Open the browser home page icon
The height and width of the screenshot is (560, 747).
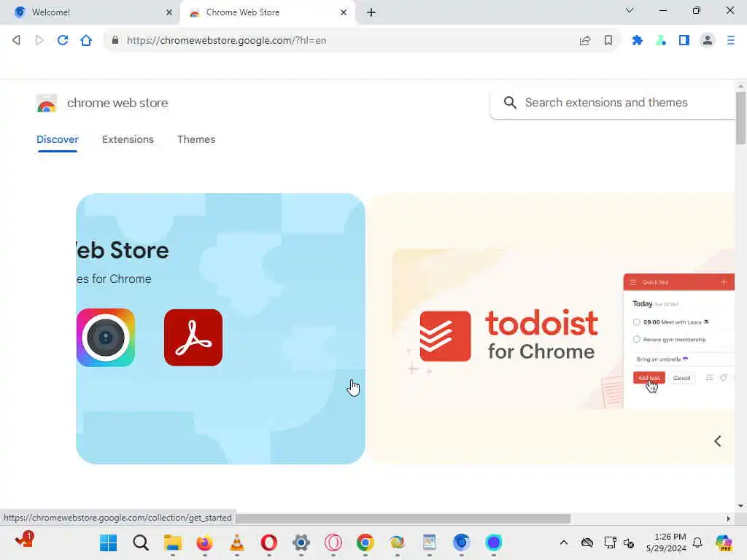[x=86, y=41]
